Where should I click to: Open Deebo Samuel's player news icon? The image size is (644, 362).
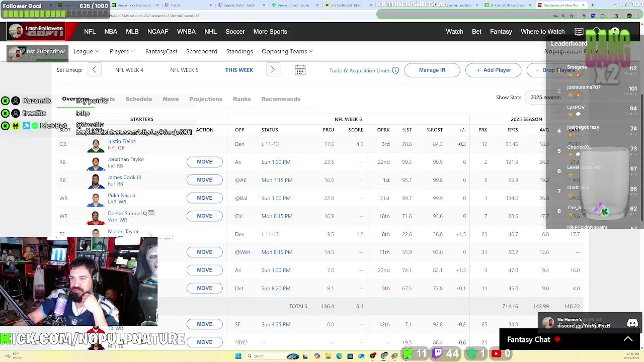[151, 214]
